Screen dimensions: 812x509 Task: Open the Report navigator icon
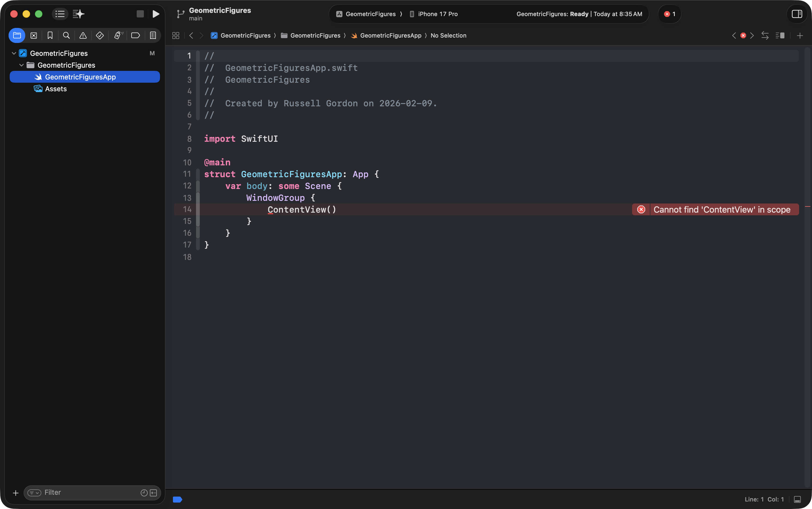[x=153, y=35]
